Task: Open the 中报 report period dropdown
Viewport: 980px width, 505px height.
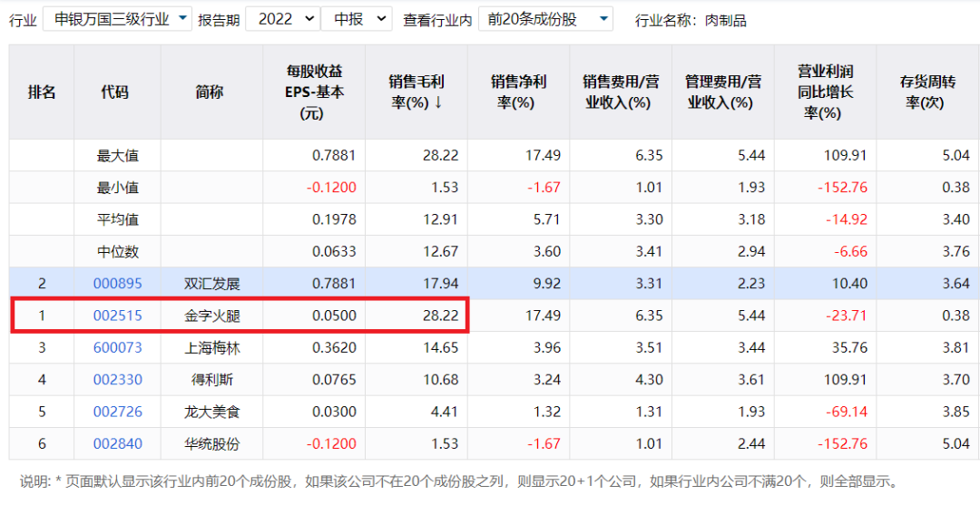Action: 357,19
